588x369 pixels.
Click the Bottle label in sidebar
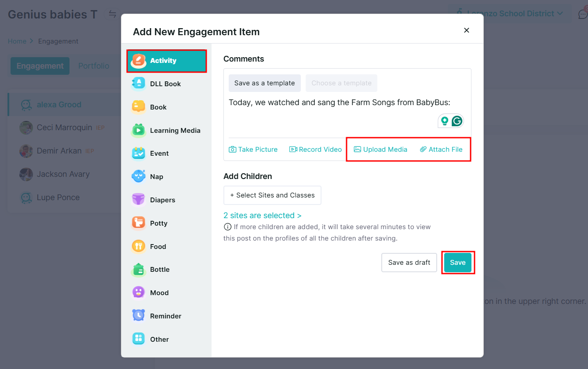[x=160, y=269]
